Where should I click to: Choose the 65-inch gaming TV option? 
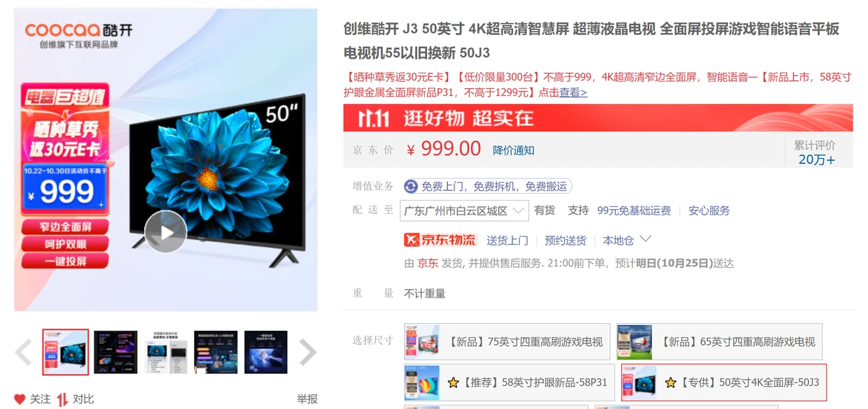coord(719,342)
